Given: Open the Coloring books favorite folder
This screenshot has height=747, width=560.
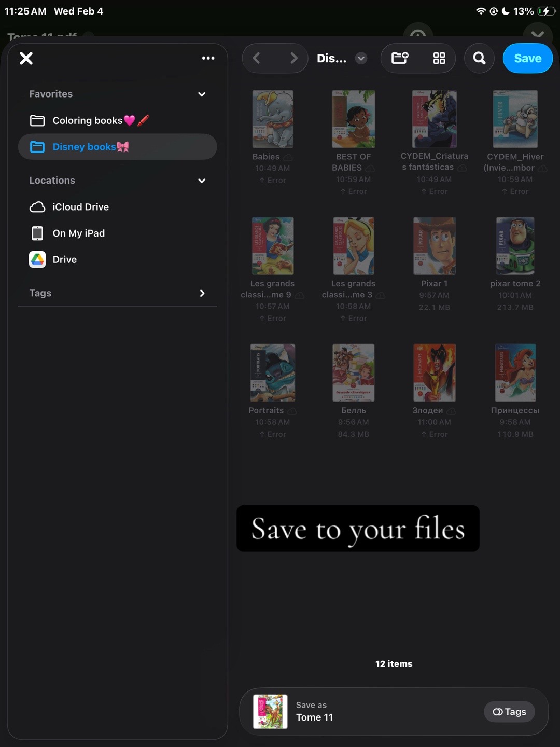Looking at the screenshot, I should [117, 120].
